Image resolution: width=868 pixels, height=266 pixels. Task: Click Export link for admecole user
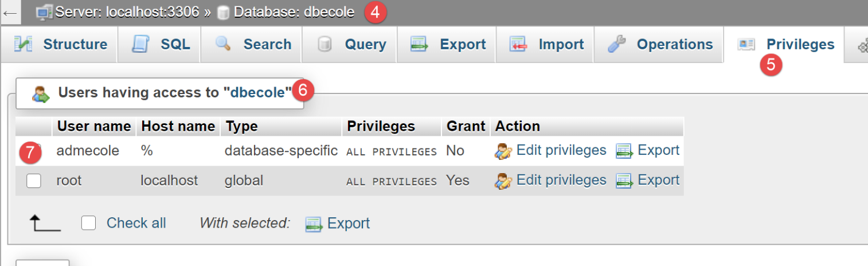tap(658, 150)
